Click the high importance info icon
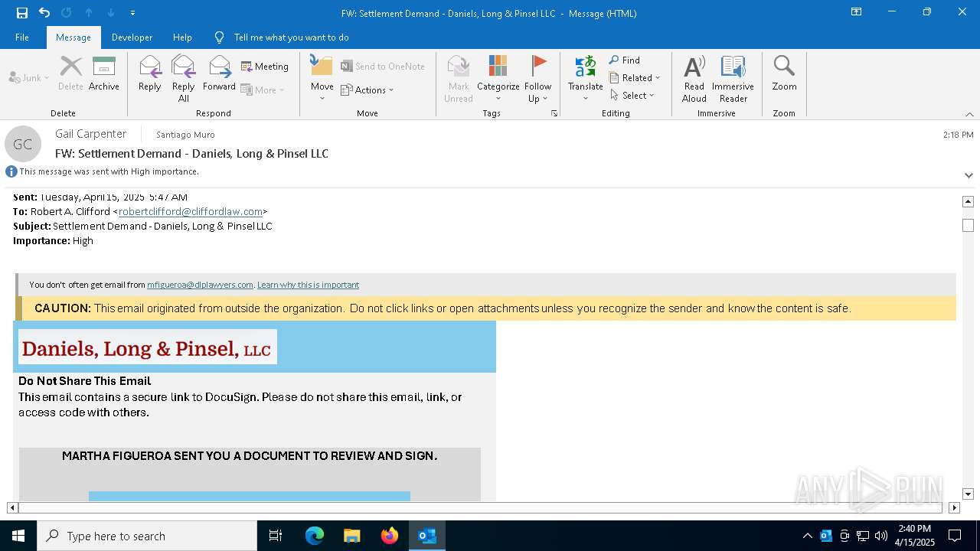This screenshot has width=980, height=551. [11, 171]
